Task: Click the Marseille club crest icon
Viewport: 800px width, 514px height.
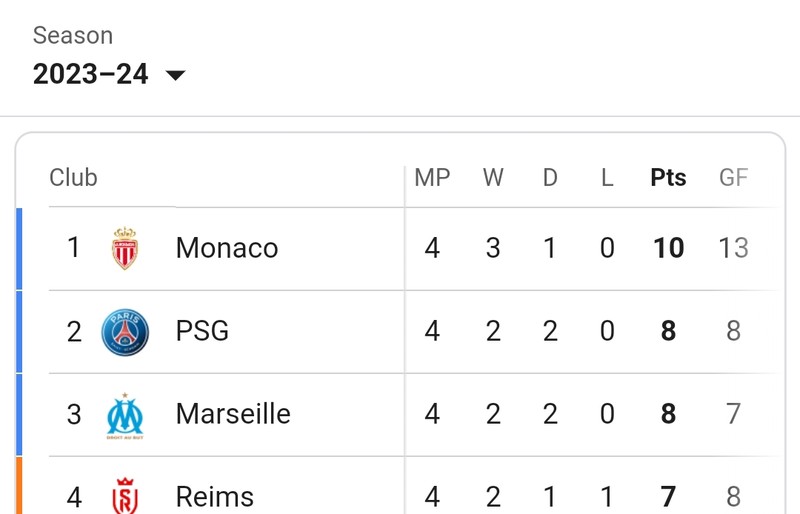Action: [125, 415]
